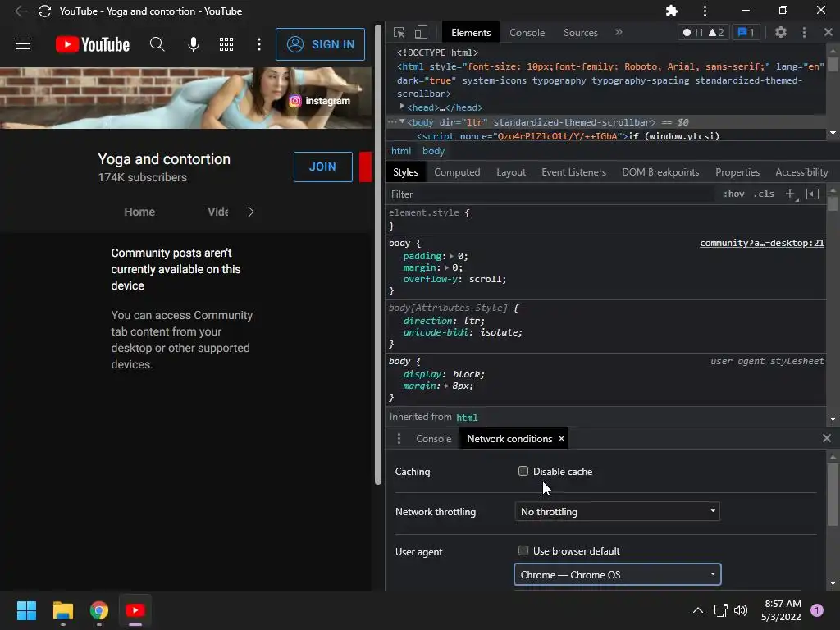Open the extensions puzzle icon

[671, 11]
